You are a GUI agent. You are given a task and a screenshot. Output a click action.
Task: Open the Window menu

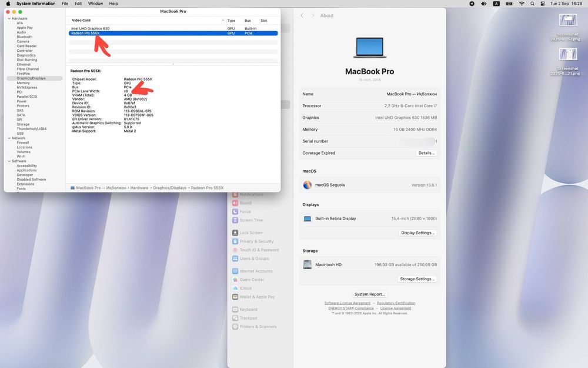coord(95,4)
